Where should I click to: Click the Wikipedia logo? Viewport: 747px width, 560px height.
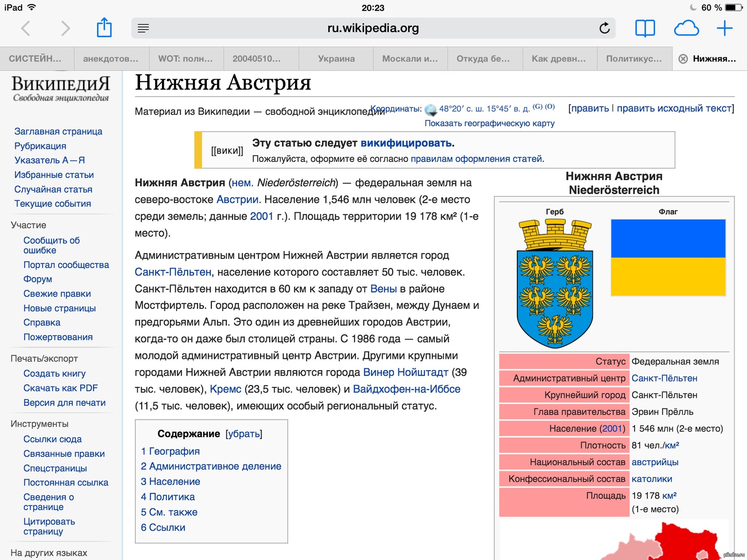pos(61,89)
